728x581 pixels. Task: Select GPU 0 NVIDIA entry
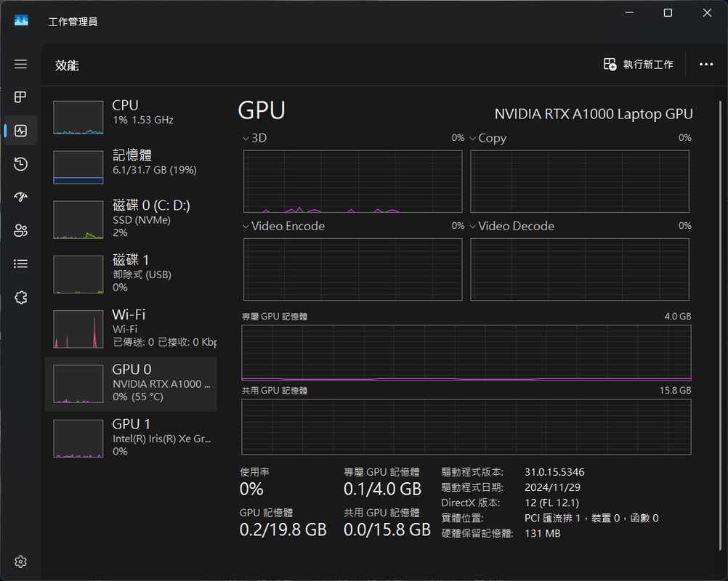coord(131,383)
